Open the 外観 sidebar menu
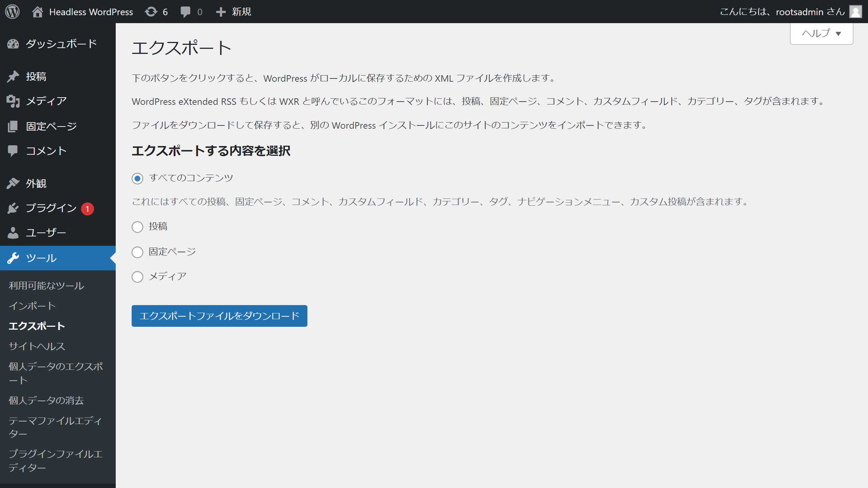 click(36, 184)
